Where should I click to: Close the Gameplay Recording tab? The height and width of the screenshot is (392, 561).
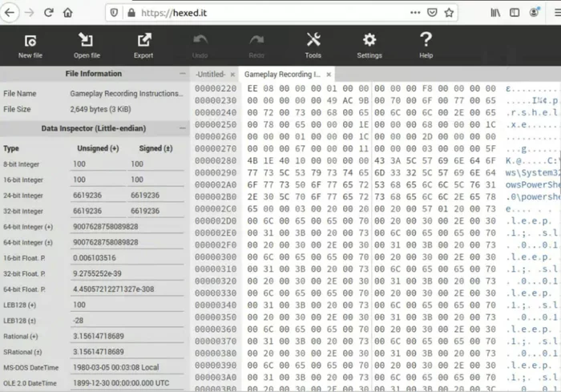tap(329, 75)
